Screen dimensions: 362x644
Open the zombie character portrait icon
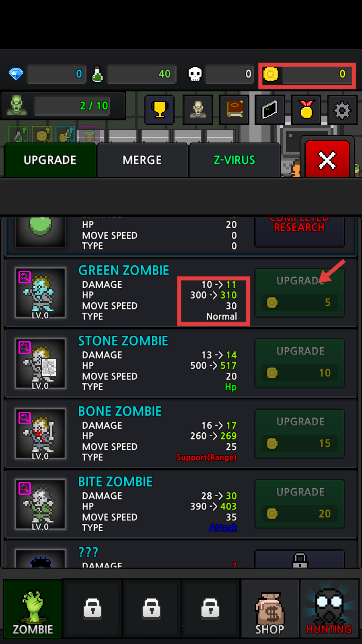(x=197, y=109)
